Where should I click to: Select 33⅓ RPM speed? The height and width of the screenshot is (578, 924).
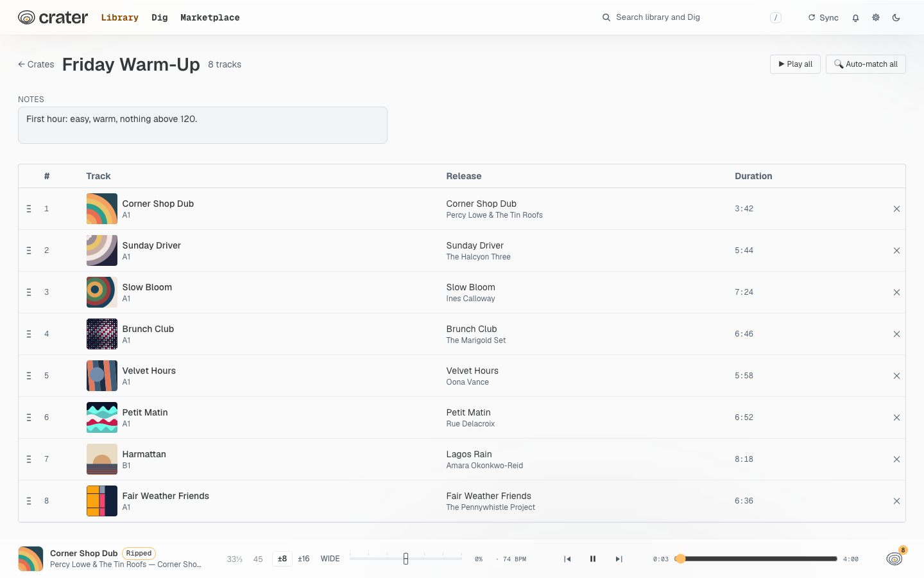[x=235, y=559]
